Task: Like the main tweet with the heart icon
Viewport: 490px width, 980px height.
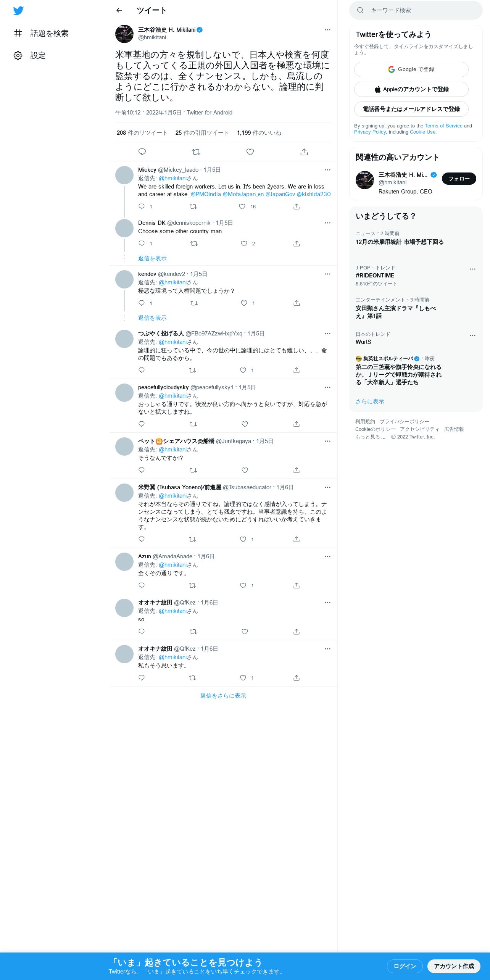Action: [250, 152]
